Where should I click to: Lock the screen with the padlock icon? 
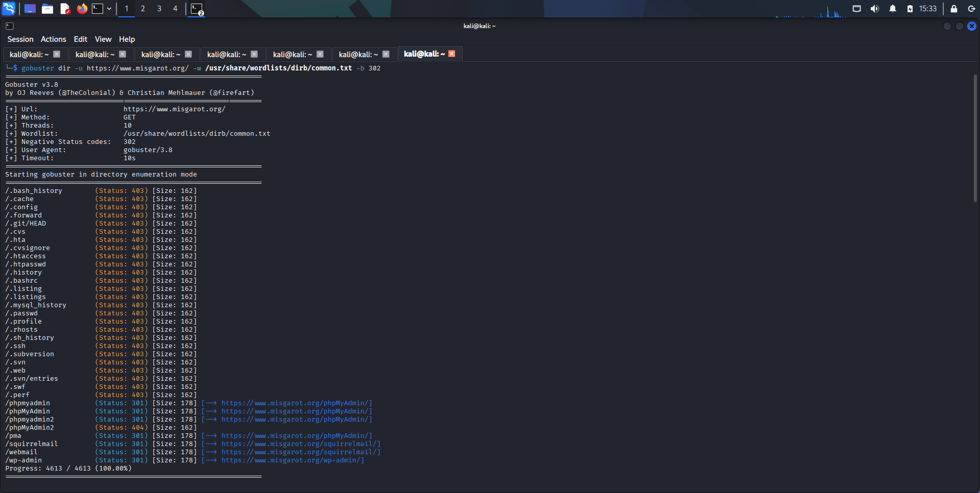954,9
